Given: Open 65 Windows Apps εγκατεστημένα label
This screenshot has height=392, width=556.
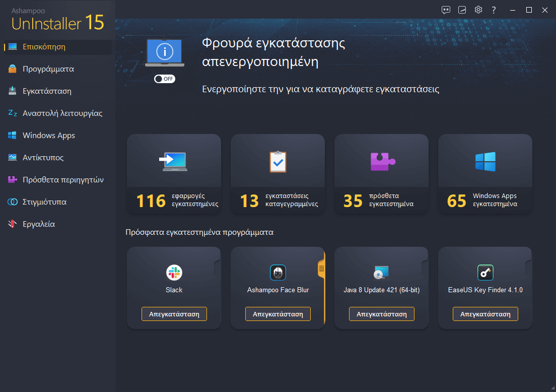Looking at the screenshot, I should coord(482,200).
